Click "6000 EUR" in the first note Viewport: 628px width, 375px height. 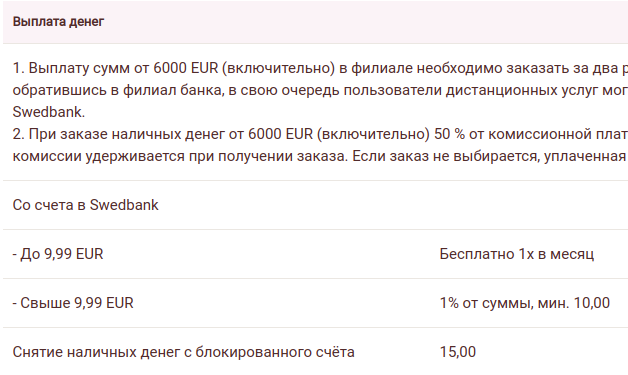[185, 68]
